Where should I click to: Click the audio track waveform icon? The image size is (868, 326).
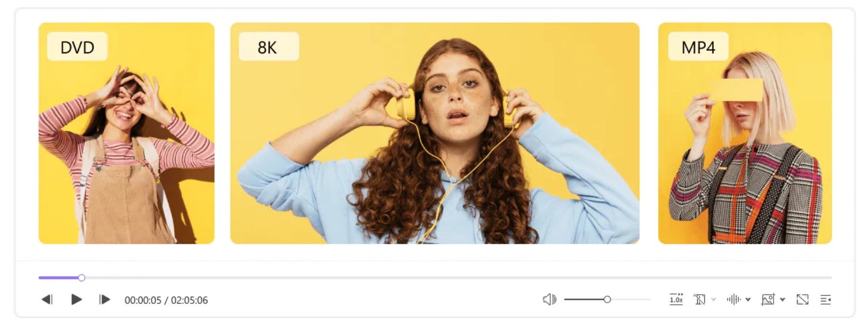[734, 300]
